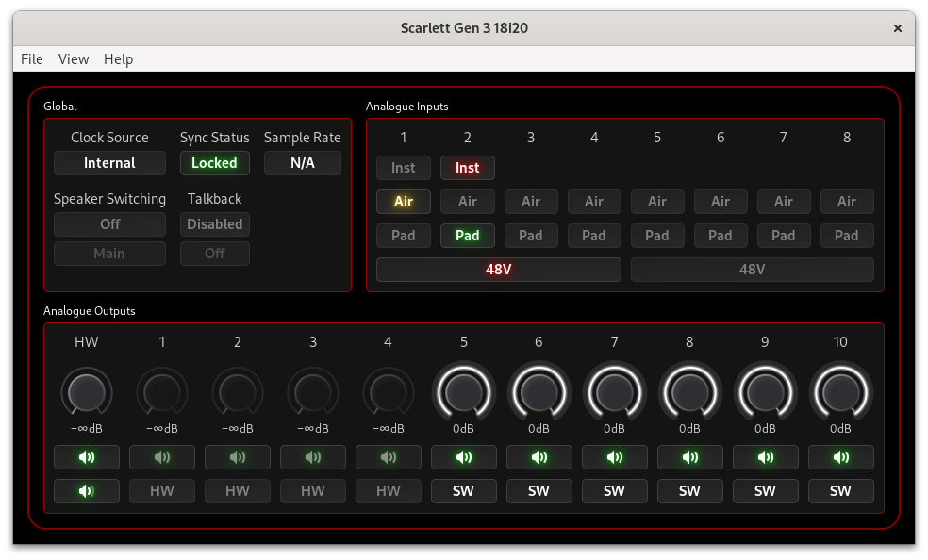Click the HW master volume knob

coord(87,390)
